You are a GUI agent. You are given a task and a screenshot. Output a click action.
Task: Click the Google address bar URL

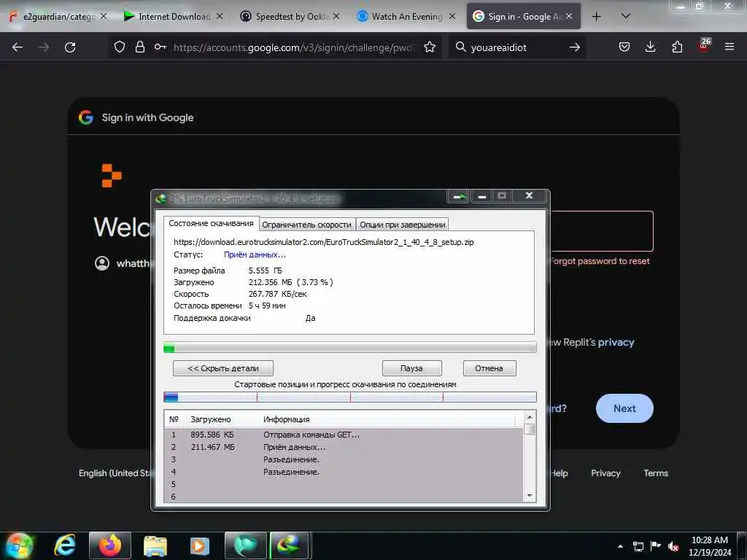click(x=294, y=47)
